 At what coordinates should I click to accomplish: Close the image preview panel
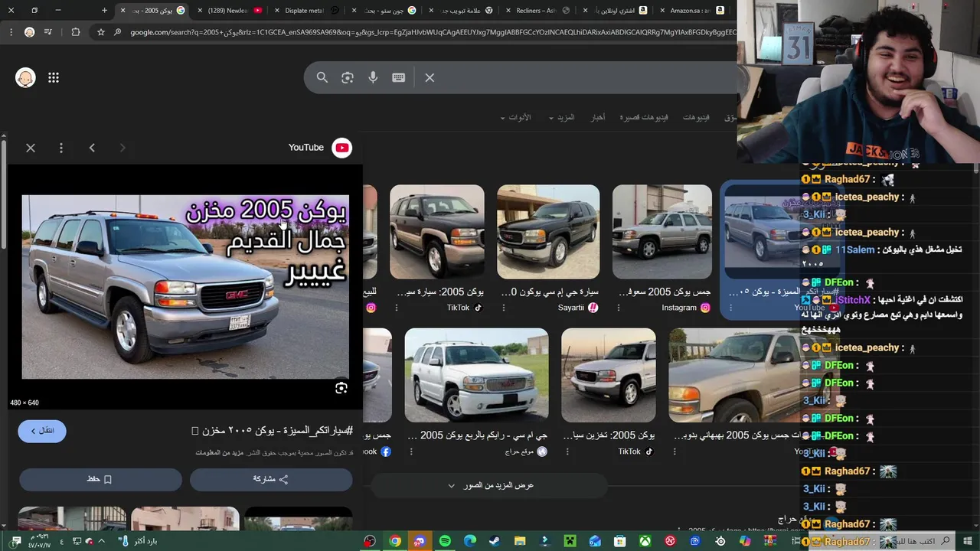click(31, 148)
